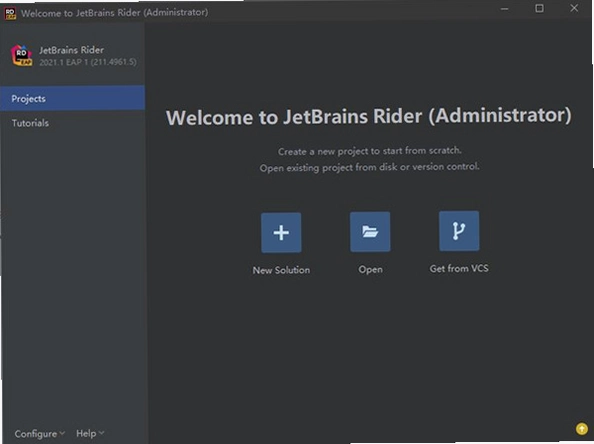The image size is (594, 444).
Task: Click the Get from VCS label
Action: pos(459,269)
